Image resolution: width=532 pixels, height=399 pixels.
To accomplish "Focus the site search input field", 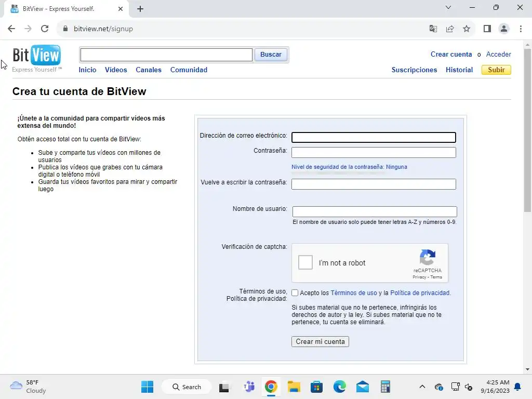I will 166,55.
